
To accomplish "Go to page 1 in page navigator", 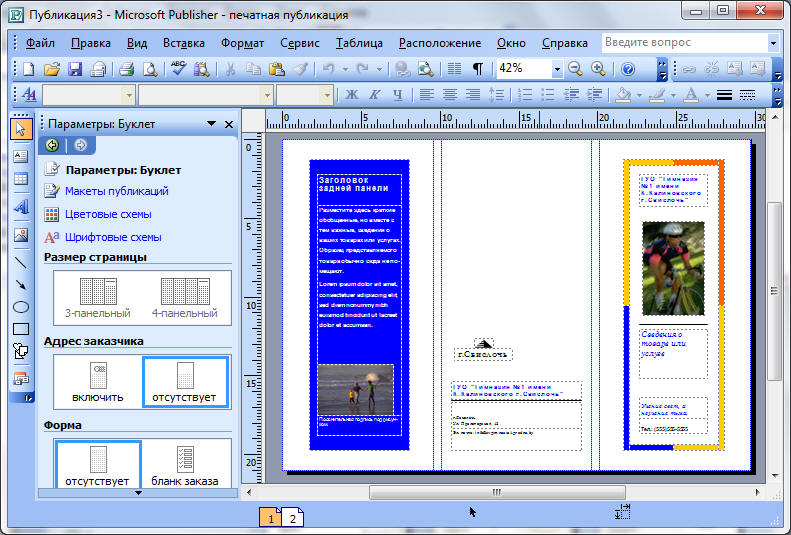I will (x=271, y=518).
